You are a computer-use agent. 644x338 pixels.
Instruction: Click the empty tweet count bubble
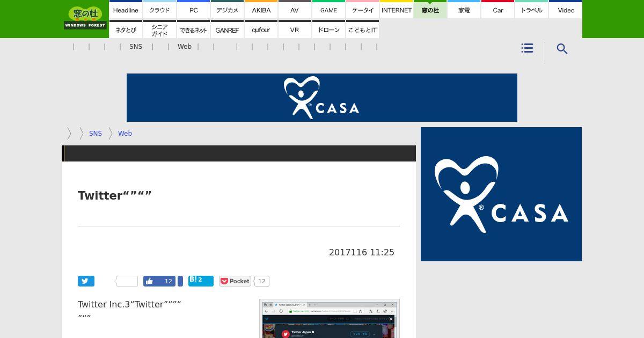coord(127,281)
